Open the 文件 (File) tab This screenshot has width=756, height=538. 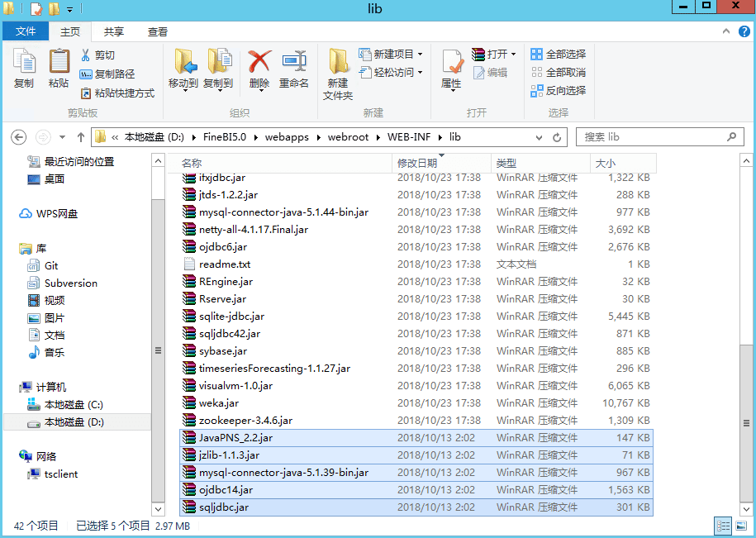coord(26,31)
